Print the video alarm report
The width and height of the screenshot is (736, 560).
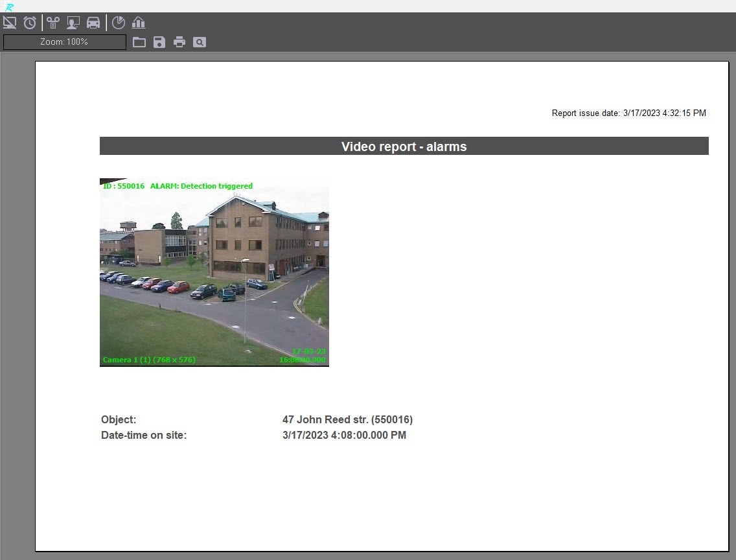point(179,42)
